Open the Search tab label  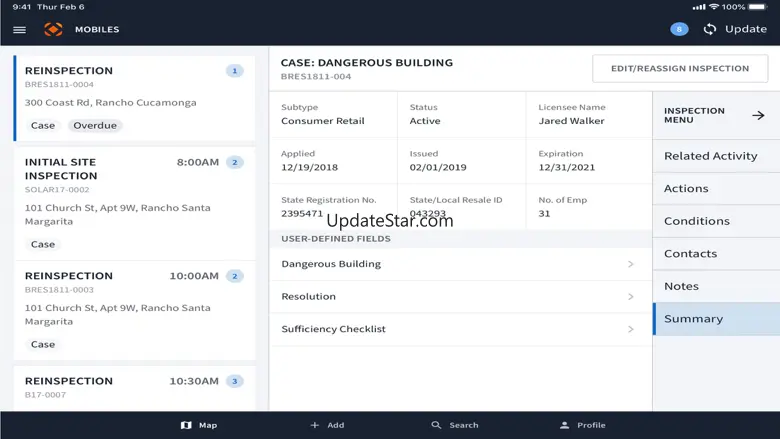(x=464, y=425)
